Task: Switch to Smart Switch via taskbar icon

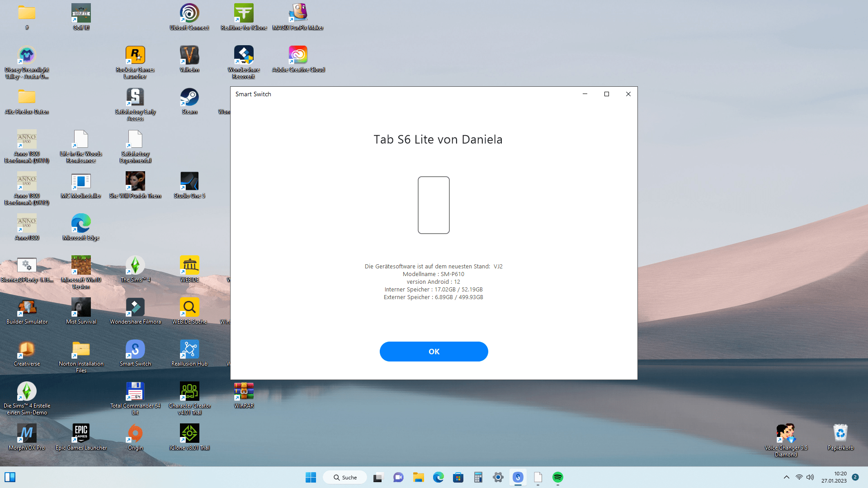Action: (x=518, y=477)
